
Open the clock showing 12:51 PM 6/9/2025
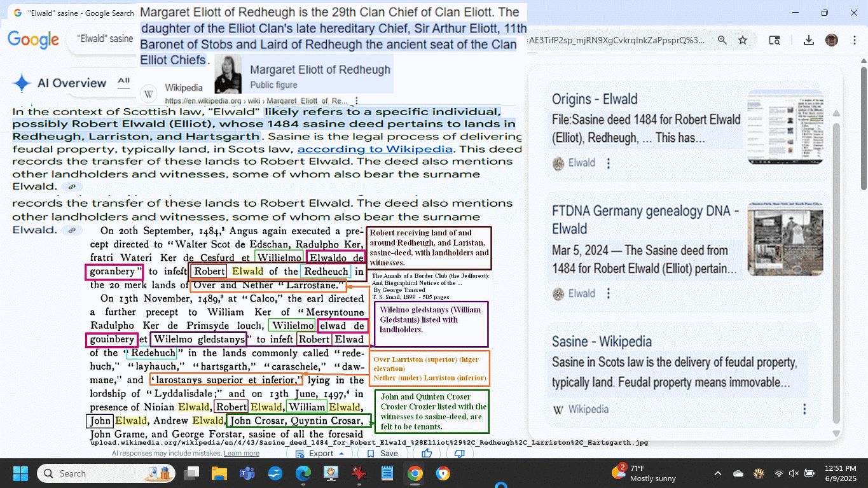tap(839, 473)
